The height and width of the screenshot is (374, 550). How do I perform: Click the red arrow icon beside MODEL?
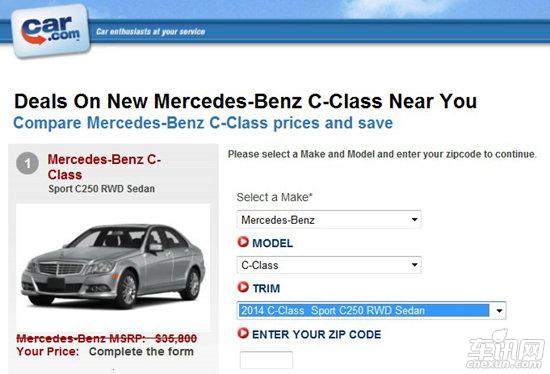tap(243, 242)
